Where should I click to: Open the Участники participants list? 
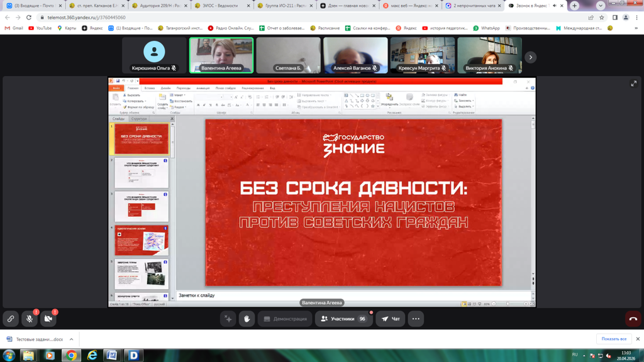tap(343, 319)
